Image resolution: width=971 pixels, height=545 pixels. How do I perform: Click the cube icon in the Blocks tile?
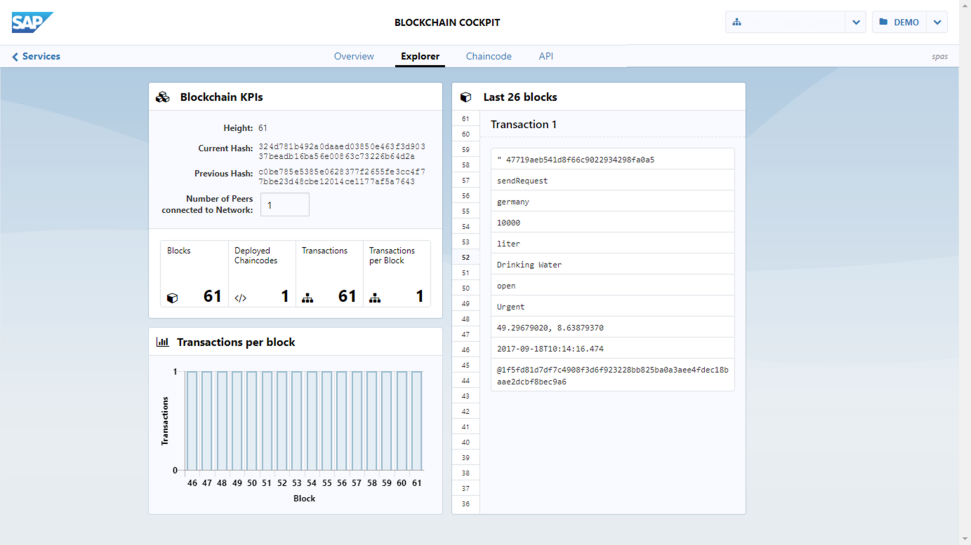(172, 298)
